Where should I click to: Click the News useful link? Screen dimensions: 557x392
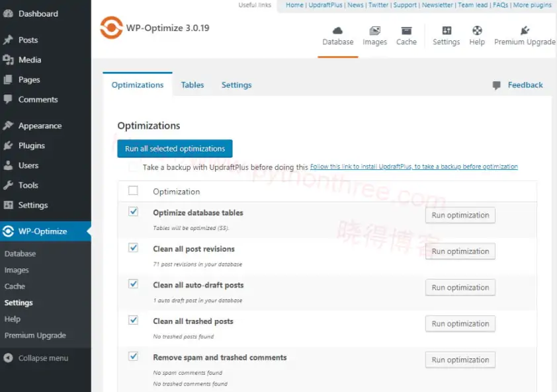point(355,5)
